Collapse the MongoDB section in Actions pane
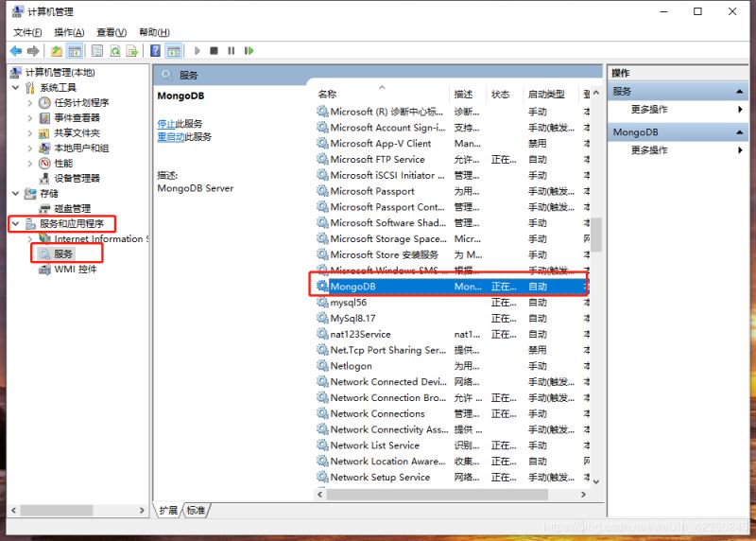Screen dimensions: 756x541 [x=740, y=131]
